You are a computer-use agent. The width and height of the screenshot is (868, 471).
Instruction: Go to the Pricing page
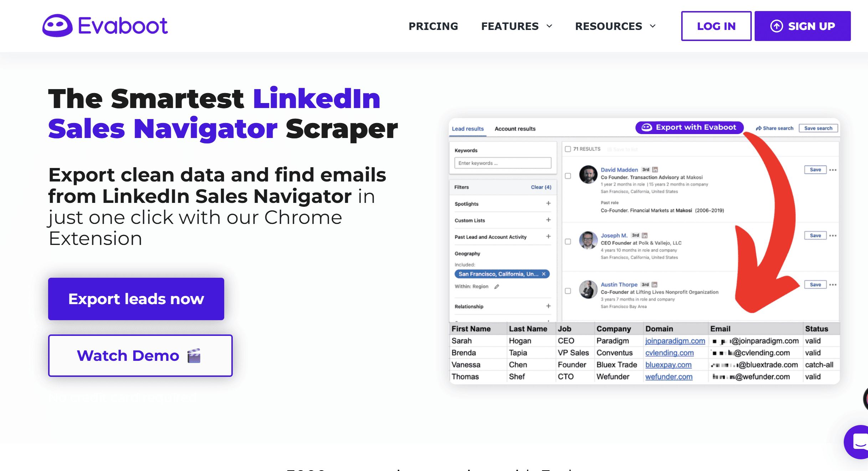click(x=433, y=26)
